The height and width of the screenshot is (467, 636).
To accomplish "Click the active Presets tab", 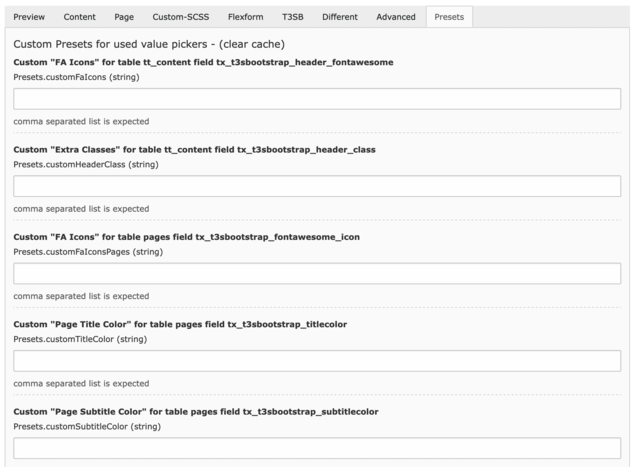I will pos(449,17).
